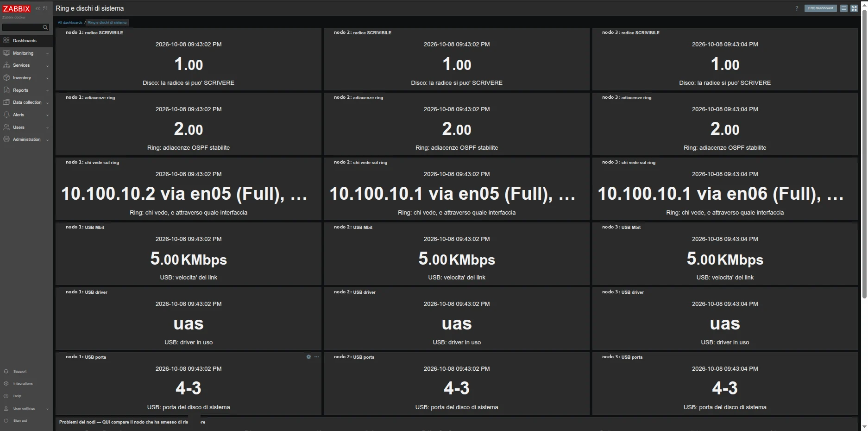Screen dimensions: 868x431
Task: Click nodo 2 adiacenze ring value 2.00
Action: 457,129
